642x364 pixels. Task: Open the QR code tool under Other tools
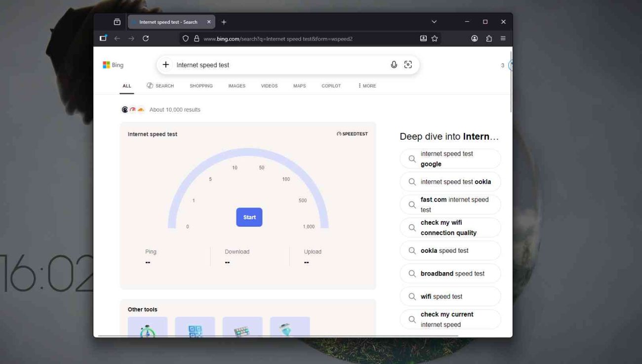pyautogui.click(x=195, y=327)
